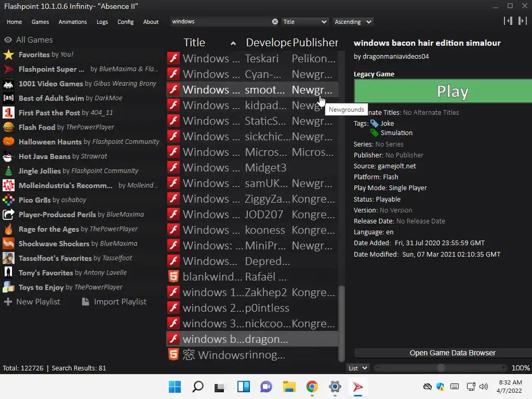Click the Flash icon of the Teskari row
This screenshot has height=399, width=532.
click(174, 58)
